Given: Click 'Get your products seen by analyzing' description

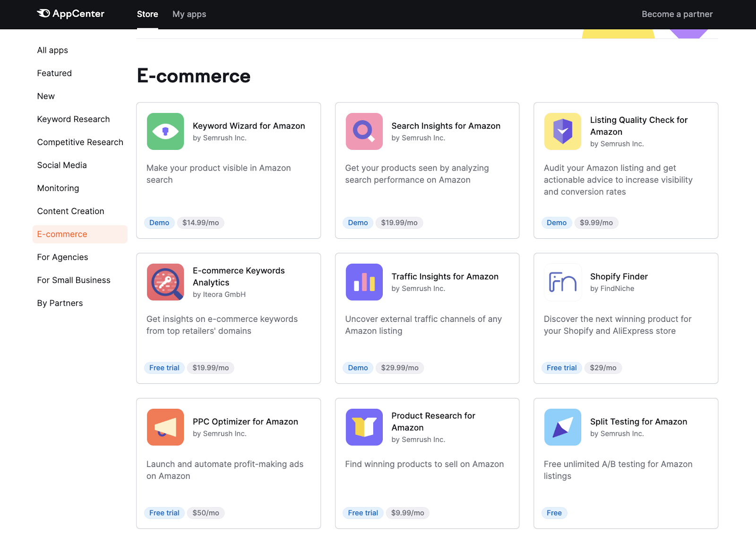Looking at the screenshot, I should pos(417,174).
